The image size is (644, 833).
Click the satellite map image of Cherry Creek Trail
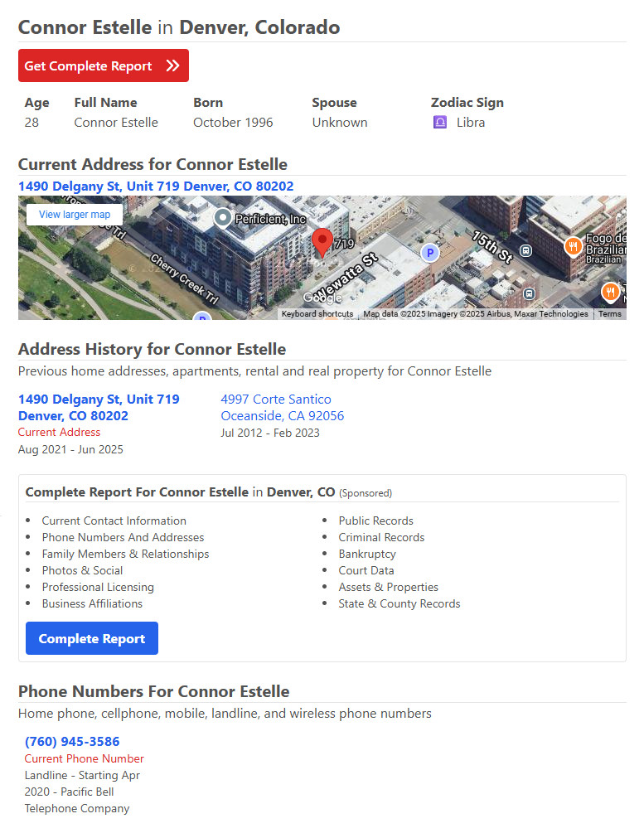pyautogui.click(x=322, y=258)
